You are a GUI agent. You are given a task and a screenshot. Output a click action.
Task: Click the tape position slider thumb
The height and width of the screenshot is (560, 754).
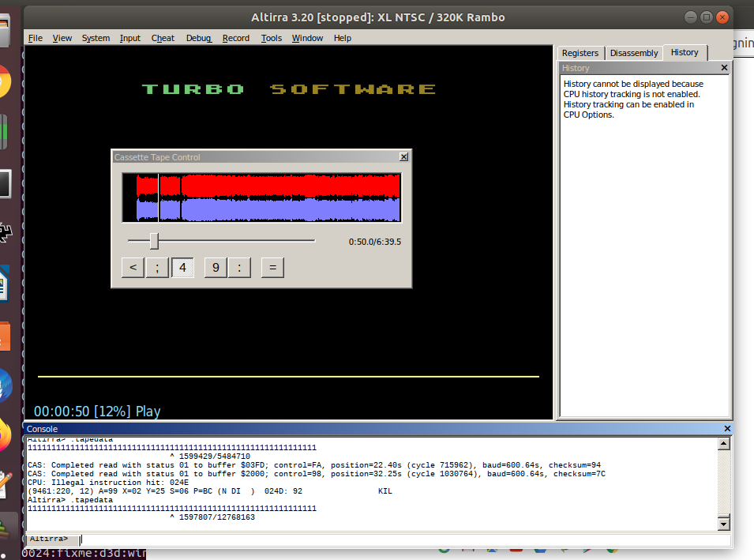click(x=154, y=241)
